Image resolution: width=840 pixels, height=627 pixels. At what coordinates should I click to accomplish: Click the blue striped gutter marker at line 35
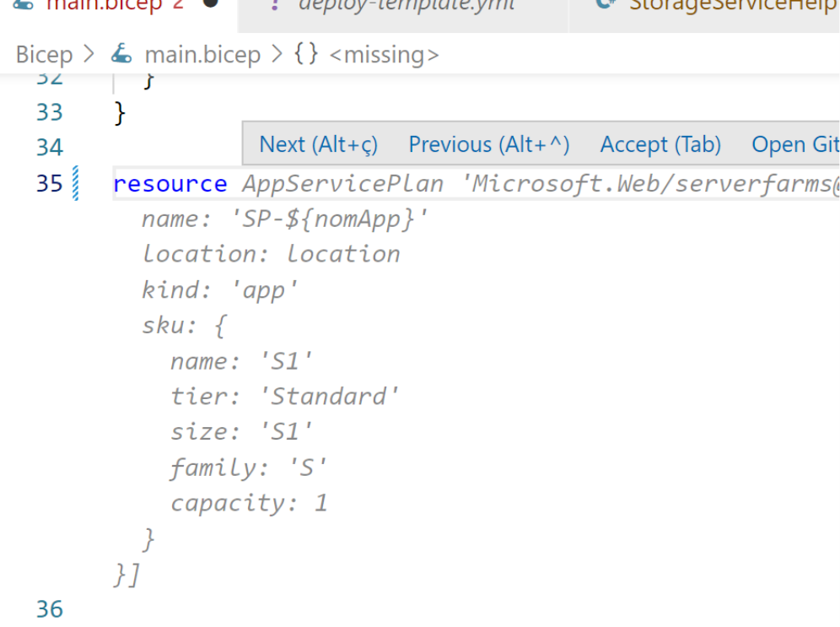point(76,183)
